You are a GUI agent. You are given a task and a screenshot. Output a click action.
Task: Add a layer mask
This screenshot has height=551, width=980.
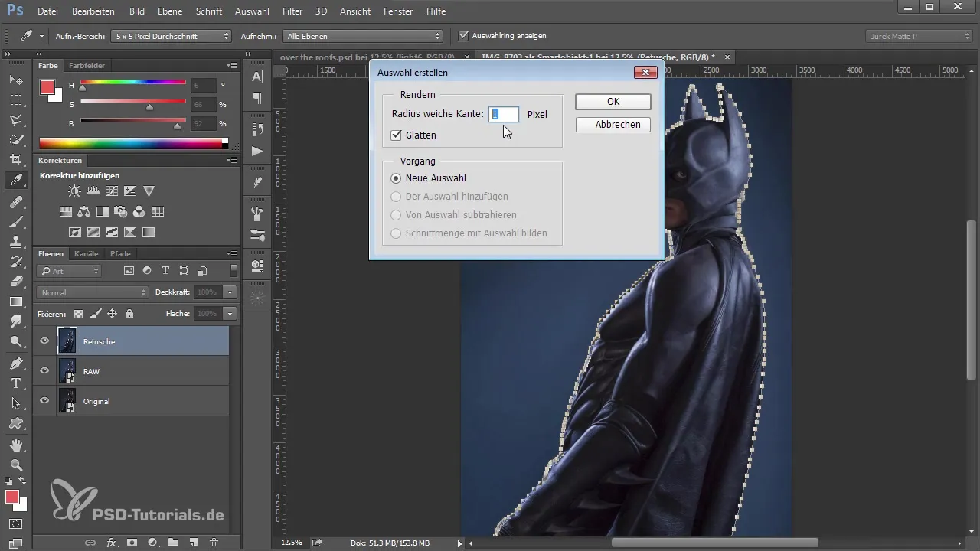click(132, 543)
